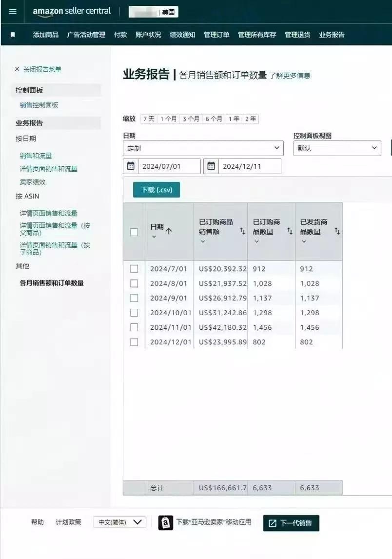Open 业务报告 in the navigation bar
392x559 pixels.
[332, 35]
